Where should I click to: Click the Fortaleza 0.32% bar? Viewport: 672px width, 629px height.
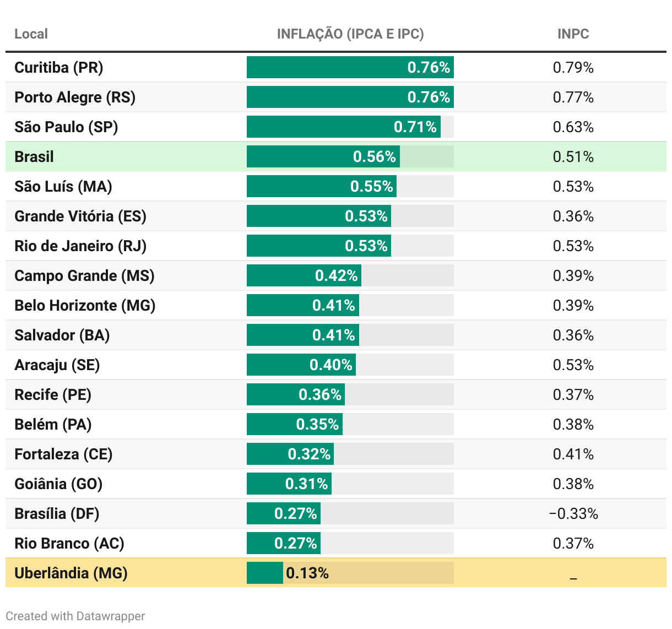[x=290, y=454]
